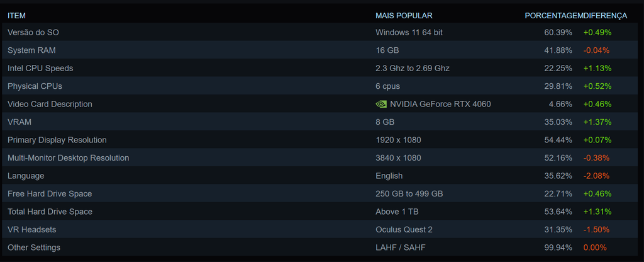Click the PORCENTAGEM column header

pos(552,15)
